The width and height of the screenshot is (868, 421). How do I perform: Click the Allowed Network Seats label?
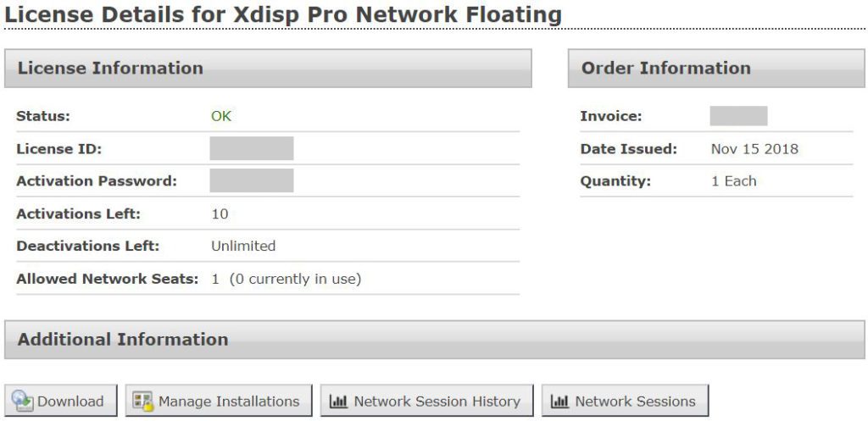[x=107, y=279]
